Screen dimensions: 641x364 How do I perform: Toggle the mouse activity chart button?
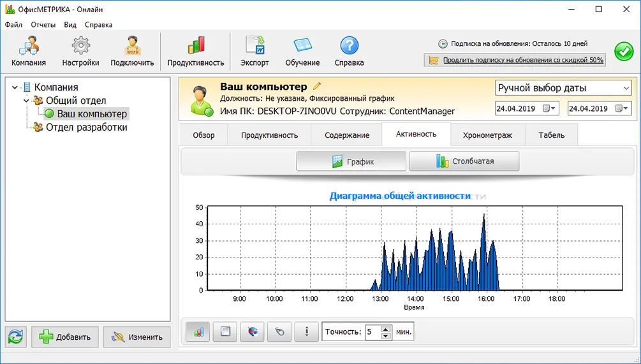(x=279, y=331)
